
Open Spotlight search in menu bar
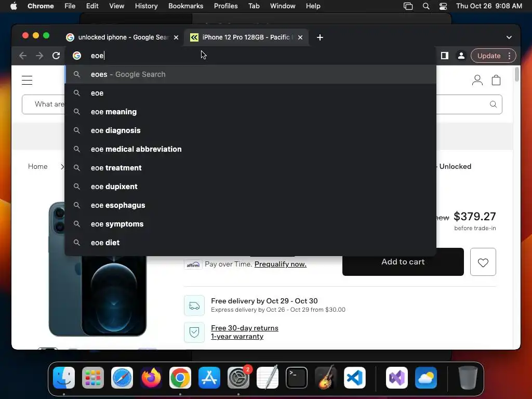[x=426, y=6]
